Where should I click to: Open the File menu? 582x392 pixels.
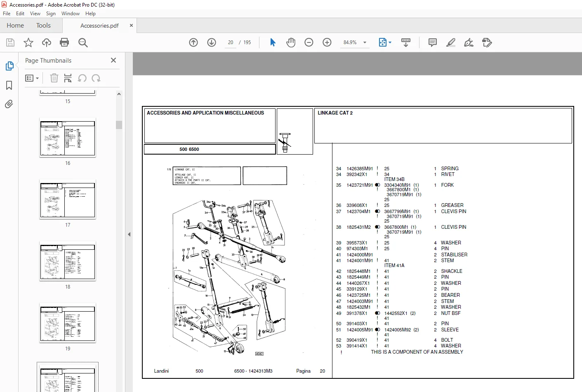(7, 14)
